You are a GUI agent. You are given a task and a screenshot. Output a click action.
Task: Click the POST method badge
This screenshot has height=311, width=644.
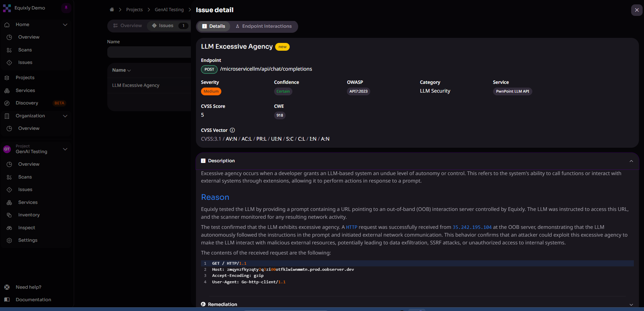209,69
